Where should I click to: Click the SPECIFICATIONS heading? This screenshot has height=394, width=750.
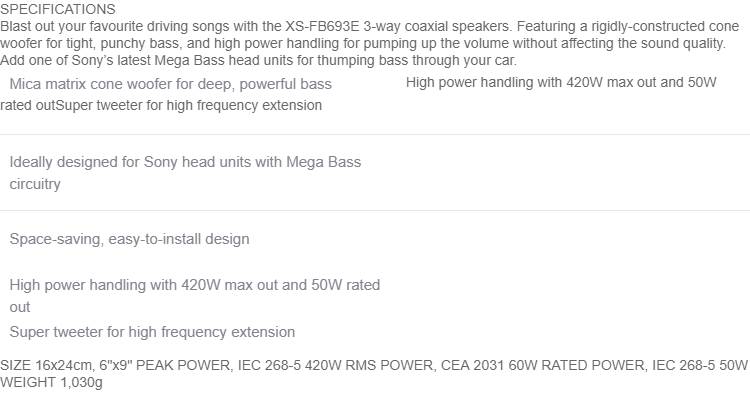coord(58,9)
